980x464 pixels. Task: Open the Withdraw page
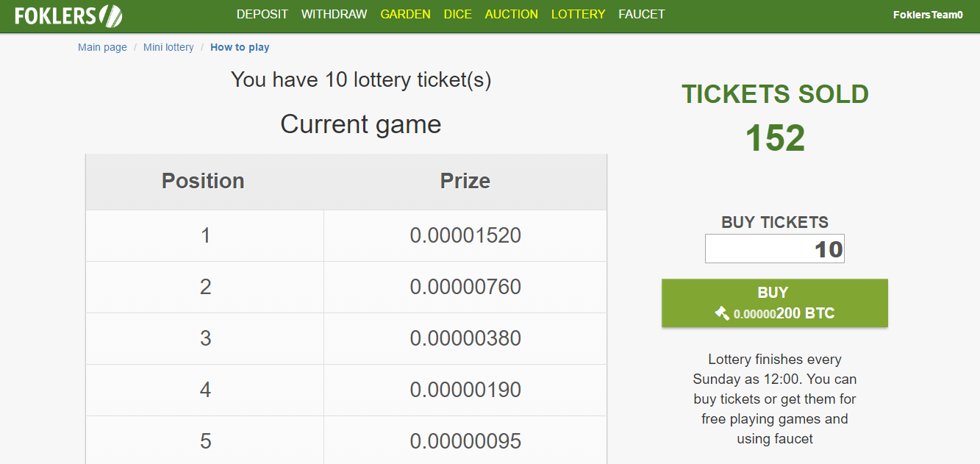point(334,14)
